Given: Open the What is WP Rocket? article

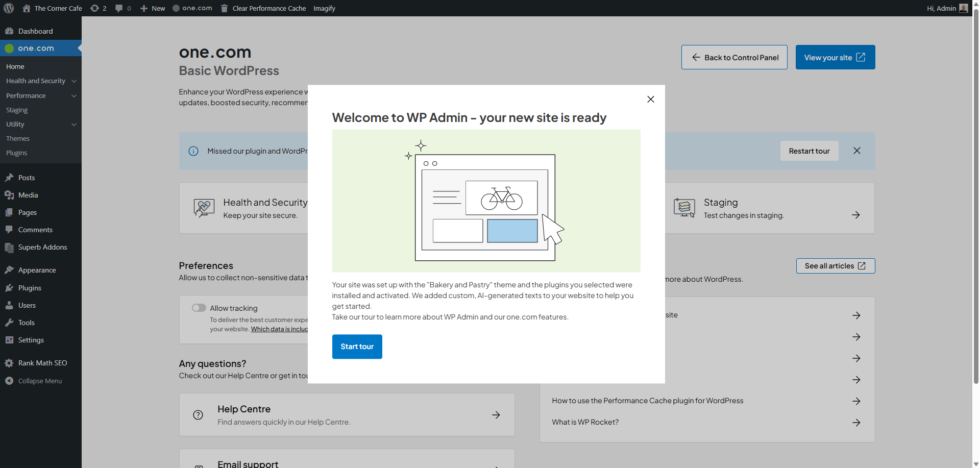Looking at the screenshot, I should click(585, 423).
